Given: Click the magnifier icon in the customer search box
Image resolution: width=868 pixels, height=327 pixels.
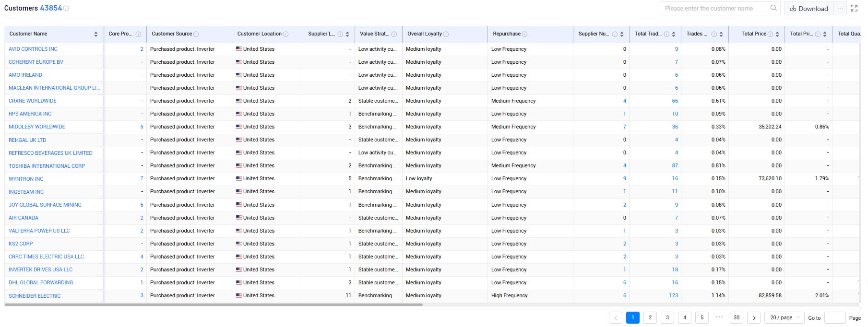Looking at the screenshot, I should [x=773, y=8].
